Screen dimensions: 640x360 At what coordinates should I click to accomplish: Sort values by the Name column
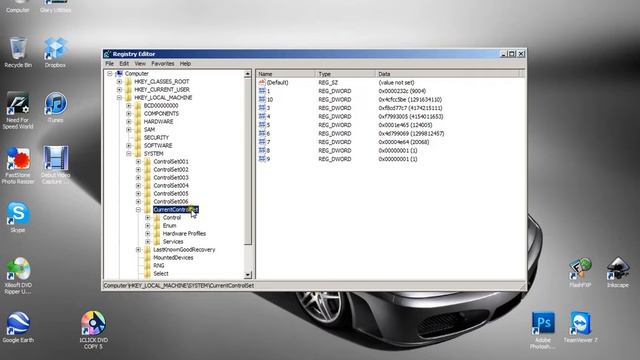[x=286, y=74]
